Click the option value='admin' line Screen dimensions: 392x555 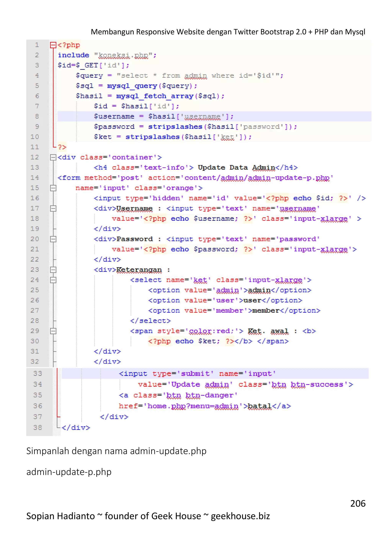[x=230, y=290]
